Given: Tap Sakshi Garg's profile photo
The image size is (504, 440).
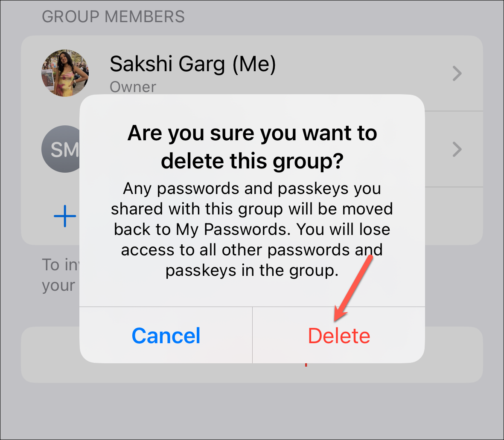Looking at the screenshot, I should pyautogui.click(x=65, y=73).
